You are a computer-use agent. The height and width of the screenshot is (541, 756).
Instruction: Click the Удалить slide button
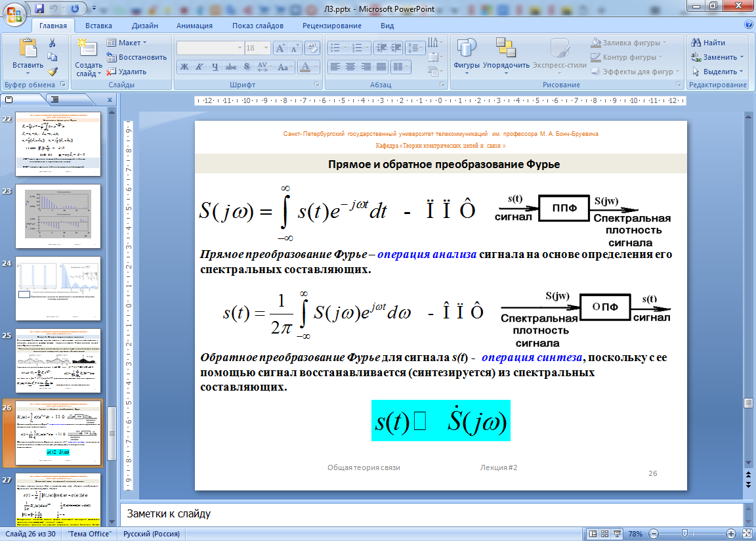pyautogui.click(x=127, y=72)
